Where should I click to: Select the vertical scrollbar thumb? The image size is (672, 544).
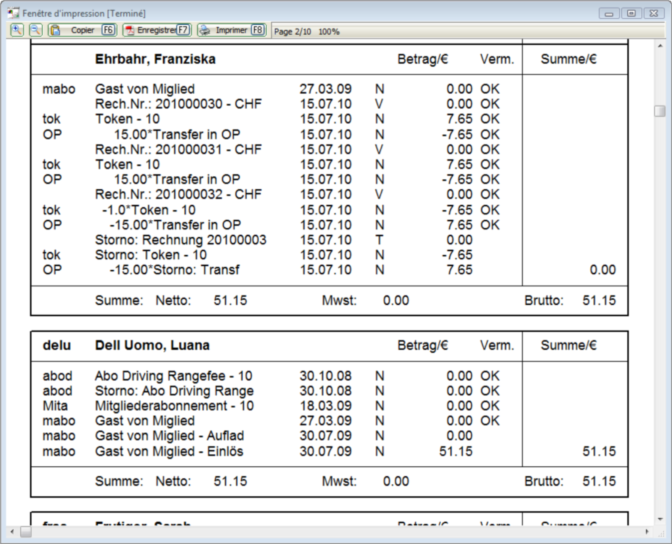tap(660, 111)
